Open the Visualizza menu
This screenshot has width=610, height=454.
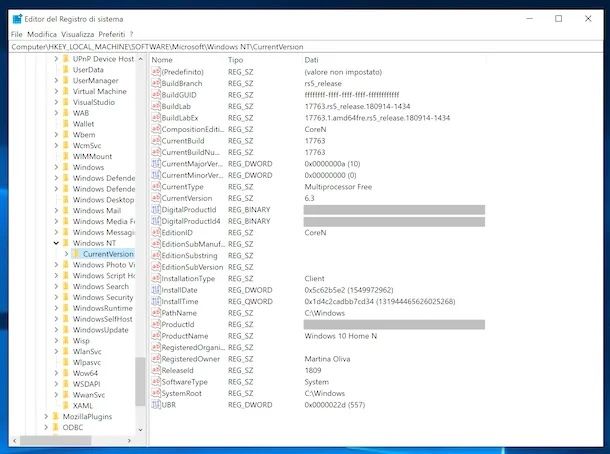point(77,34)
